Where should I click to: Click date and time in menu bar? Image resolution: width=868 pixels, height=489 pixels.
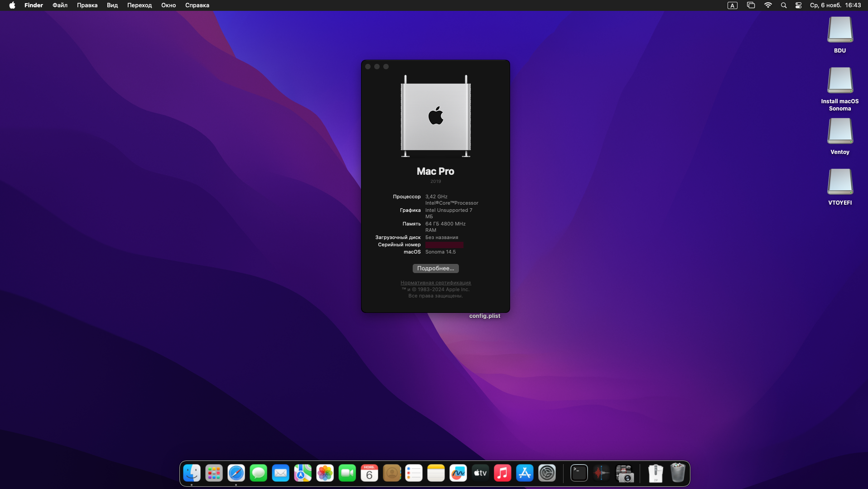pyautogui.click(x=835, y=5)
